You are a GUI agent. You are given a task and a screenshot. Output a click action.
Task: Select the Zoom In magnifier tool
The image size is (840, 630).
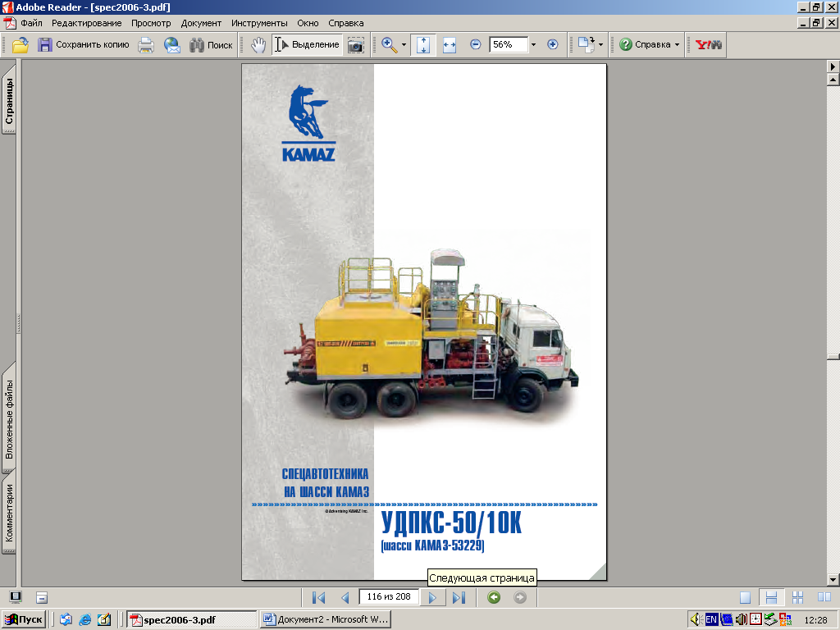(390, 44)
